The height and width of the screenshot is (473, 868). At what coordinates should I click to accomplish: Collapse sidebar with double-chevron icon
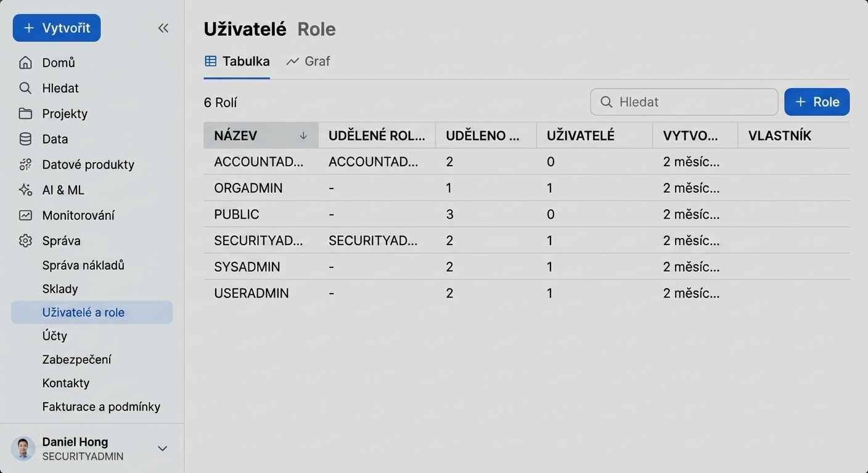163,28
